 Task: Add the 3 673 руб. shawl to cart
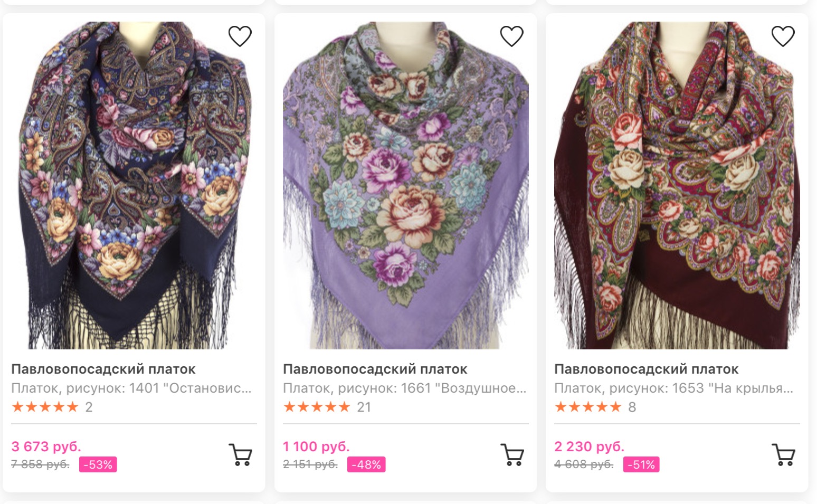(x=241, y=454)
